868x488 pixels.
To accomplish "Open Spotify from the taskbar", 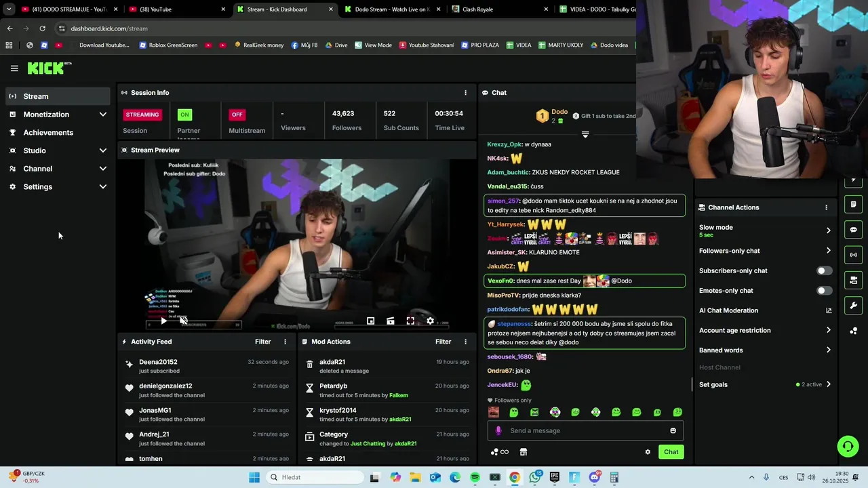I will click(475, 478).
